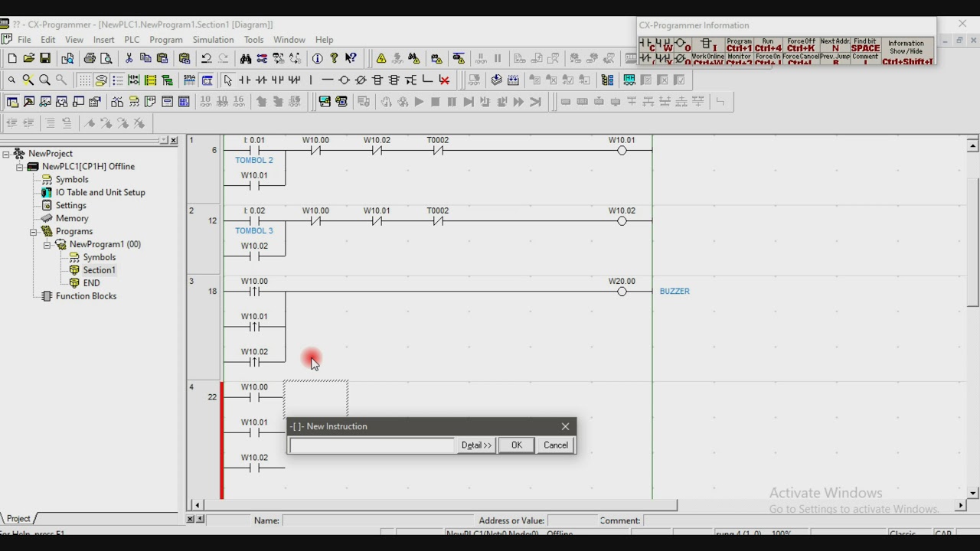The image size is (980, 551).
Task: Confirm New Instruction with OK
Action: coord(517,445)
